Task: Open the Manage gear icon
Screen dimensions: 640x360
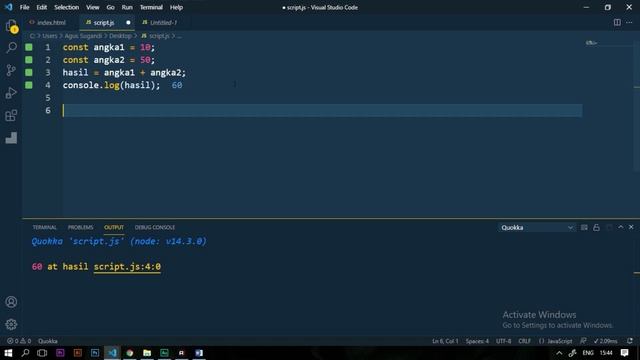Action: [11, 324]
